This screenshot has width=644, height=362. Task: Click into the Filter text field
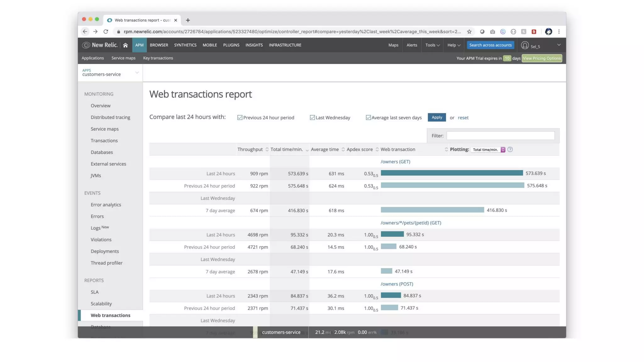coord(500,136)
